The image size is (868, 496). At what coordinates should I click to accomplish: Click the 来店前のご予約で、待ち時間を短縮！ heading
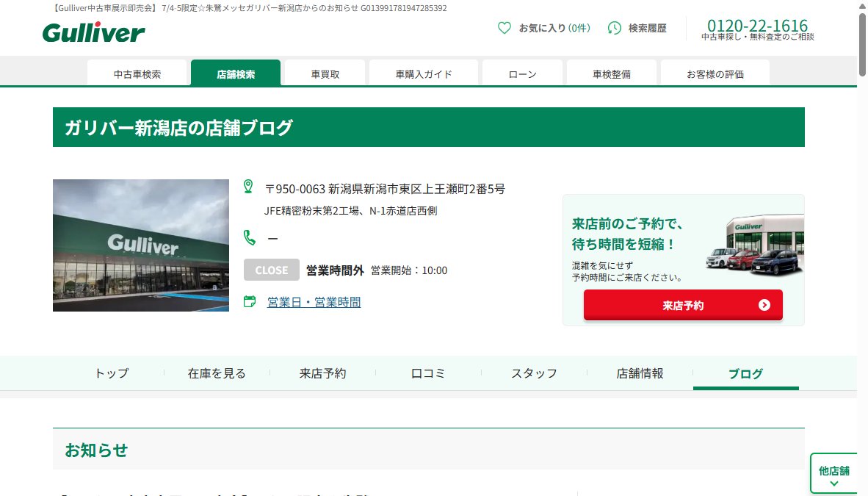click(628, 234)
